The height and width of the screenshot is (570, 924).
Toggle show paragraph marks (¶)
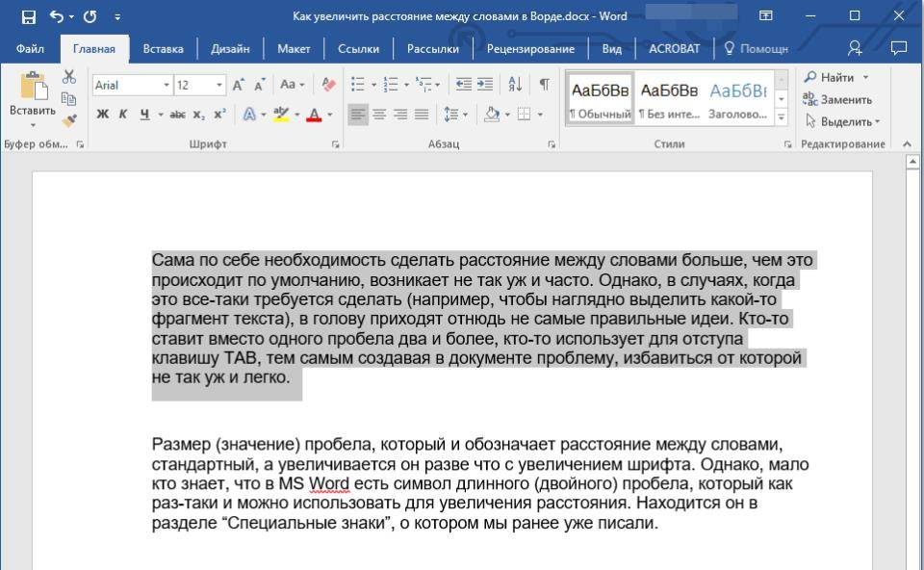544,85
